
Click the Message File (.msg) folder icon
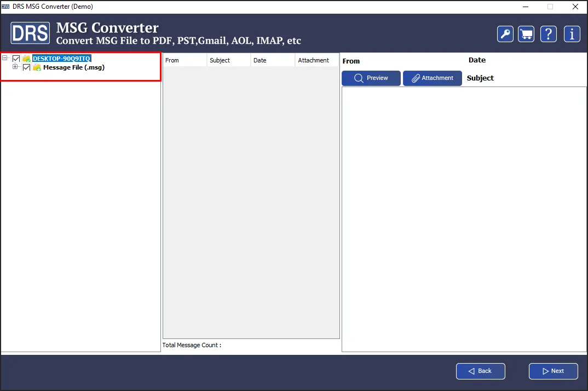[37, 67]
